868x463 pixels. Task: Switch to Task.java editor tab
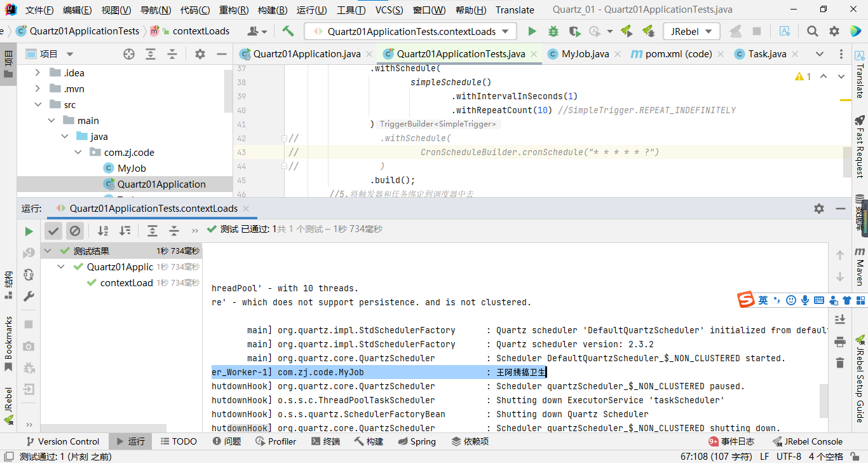point(767,54)
